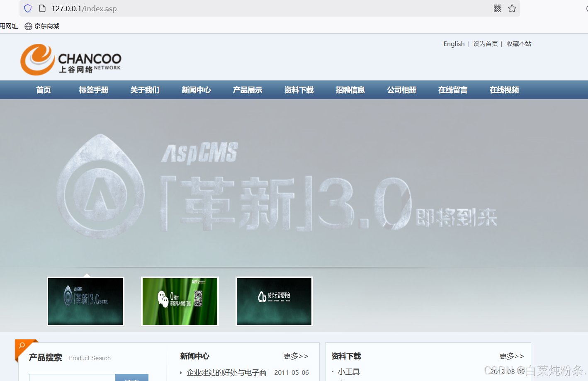The height and width of the screenshot is (381, 588).
Task: Open the 在线留言 menu item
Action: [x=453, y=90]
